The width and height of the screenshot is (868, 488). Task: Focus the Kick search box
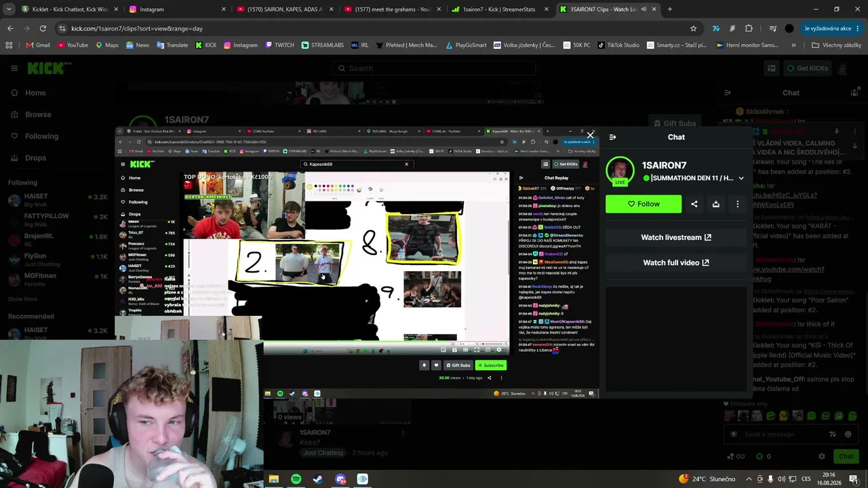tap(434, 68)
